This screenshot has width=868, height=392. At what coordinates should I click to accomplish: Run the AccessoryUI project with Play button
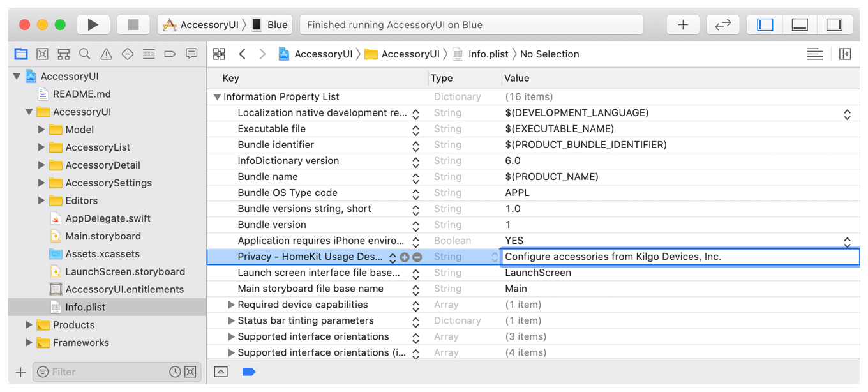point(93,25)
